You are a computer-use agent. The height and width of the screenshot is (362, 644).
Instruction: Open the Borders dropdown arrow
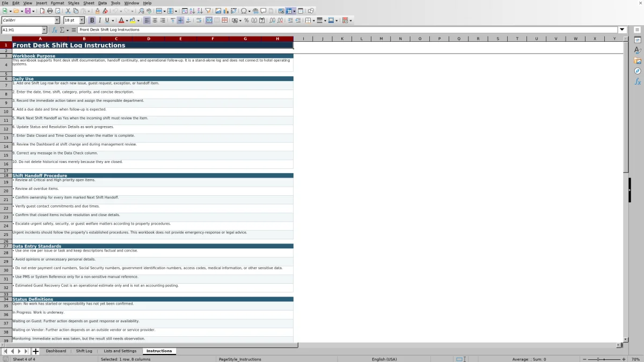[313, 20]
